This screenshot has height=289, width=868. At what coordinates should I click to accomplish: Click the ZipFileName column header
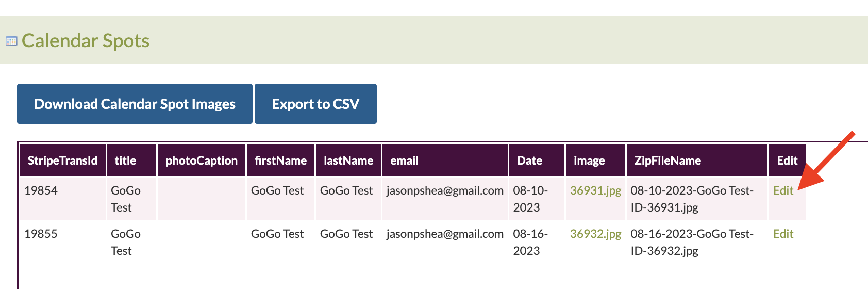[697, 160]
